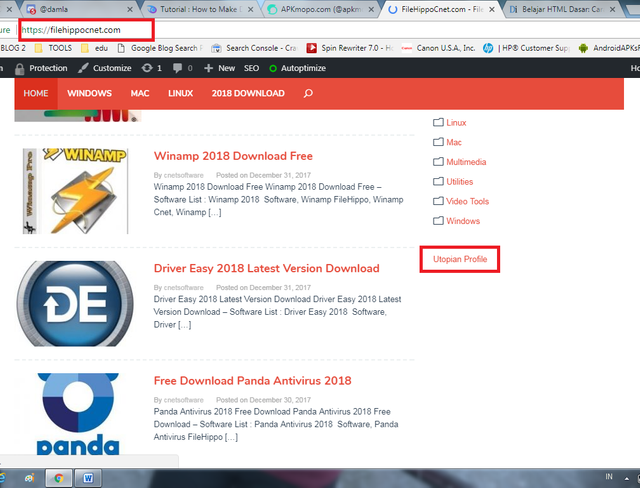Open Customize in the WordPress admin bar

pos(105,68)
